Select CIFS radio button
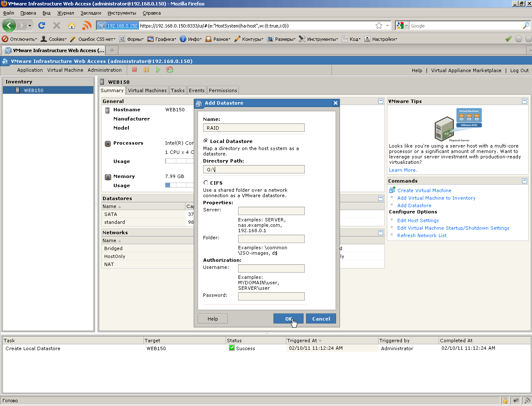The image size is (532, 406). 206,183
